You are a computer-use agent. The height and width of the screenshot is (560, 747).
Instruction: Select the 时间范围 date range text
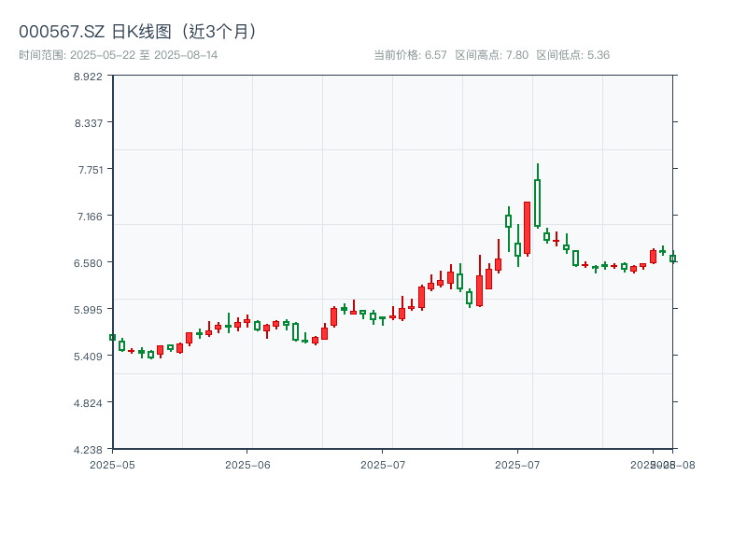(119, 55)
